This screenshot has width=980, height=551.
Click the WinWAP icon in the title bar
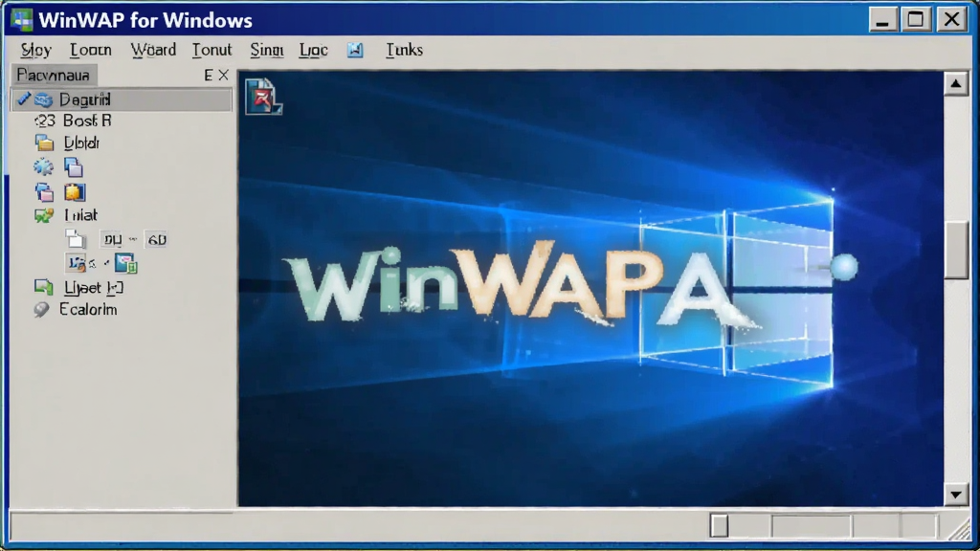pyautogui.click(x=22, y=19)
